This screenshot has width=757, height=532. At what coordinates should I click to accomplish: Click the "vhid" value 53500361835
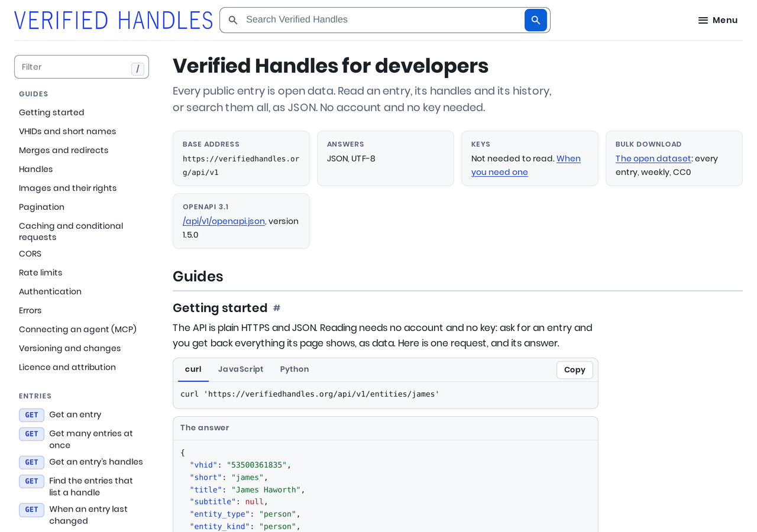tap(257, 465)
